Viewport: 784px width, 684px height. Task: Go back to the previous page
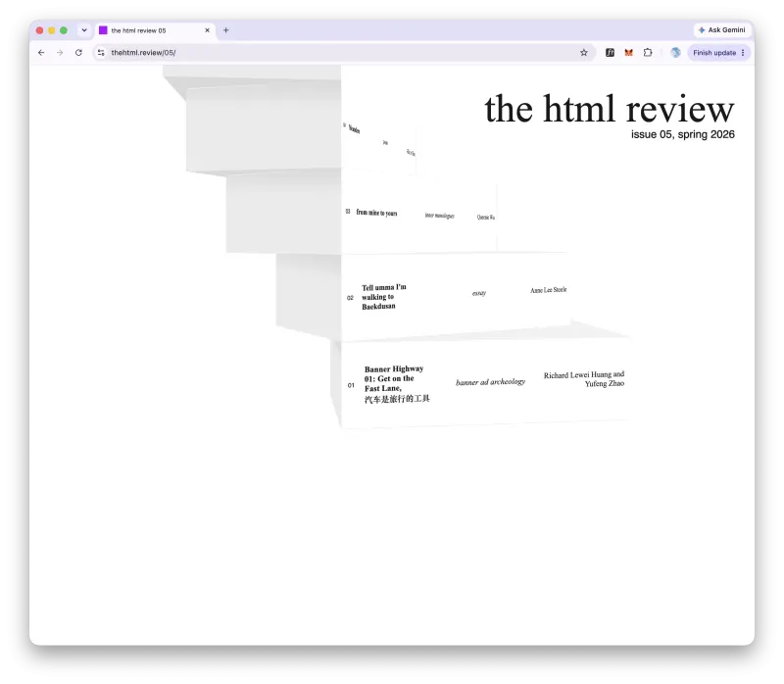(41, 53)
